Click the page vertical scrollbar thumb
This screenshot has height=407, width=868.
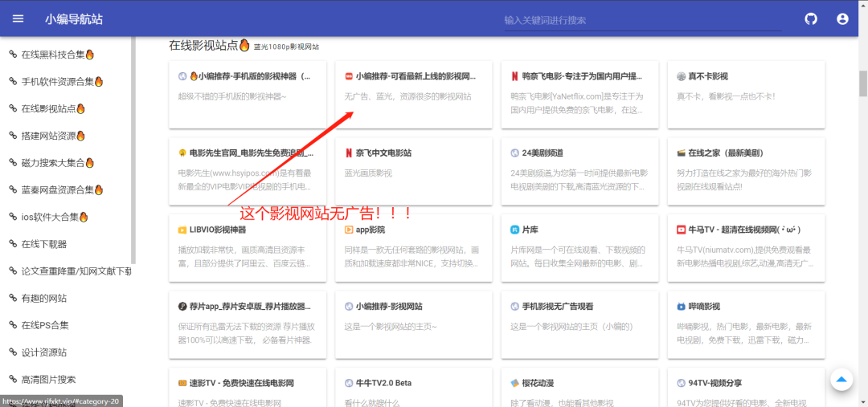tap(862, 83)
